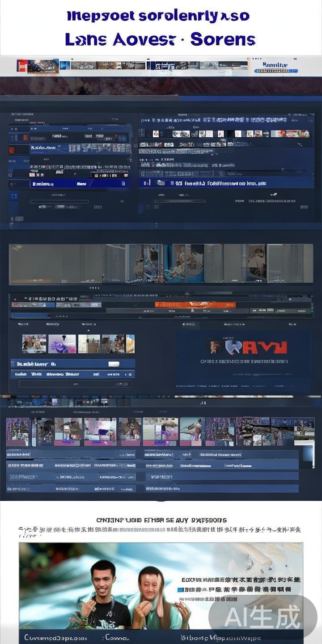
Task: Select the purple thumbnail in the media bin
Action: tap(62, 344)
